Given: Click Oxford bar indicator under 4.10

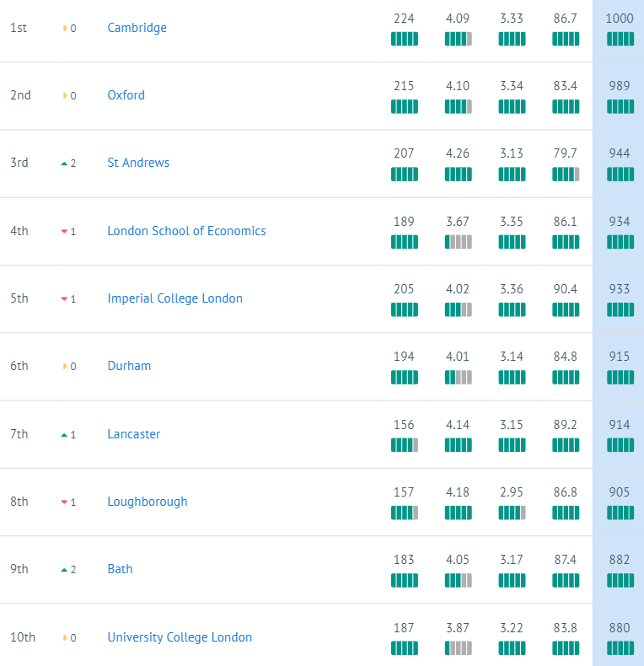Looking at the screenshot, I should tap(458, 106).
